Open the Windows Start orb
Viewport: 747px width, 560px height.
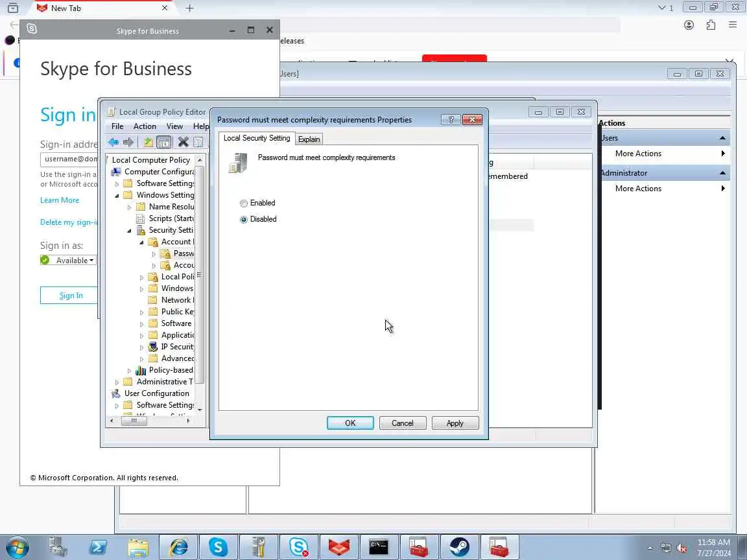coord(17,547)
